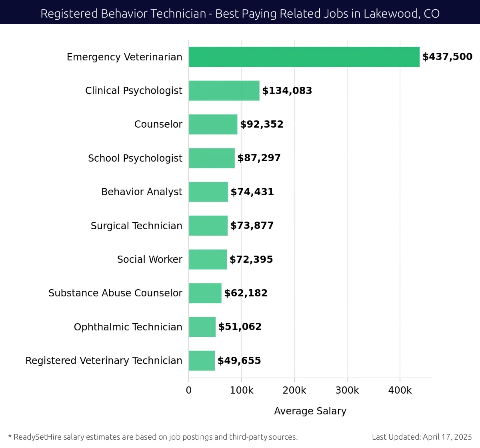This screenshot has width=480, height=448.
Task: Click the '100k' x-axis tick label
Action: [x=242, y=390]
